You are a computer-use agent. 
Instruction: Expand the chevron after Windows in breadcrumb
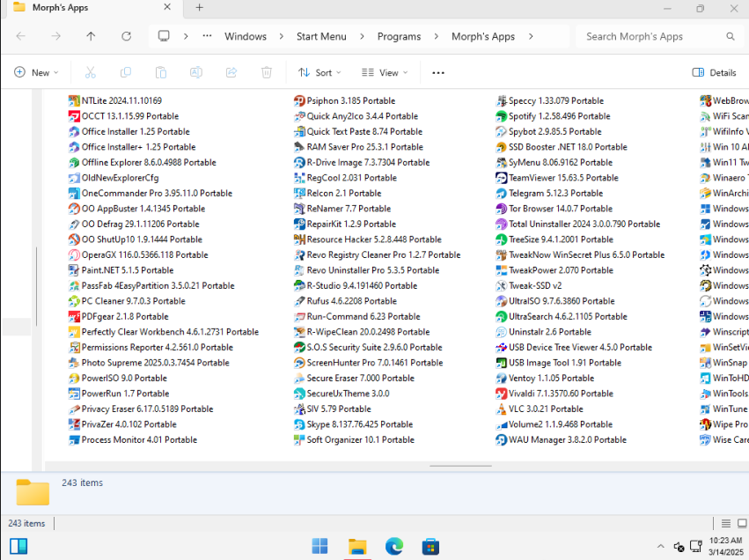pyautogui.click(x=282, y=37)
